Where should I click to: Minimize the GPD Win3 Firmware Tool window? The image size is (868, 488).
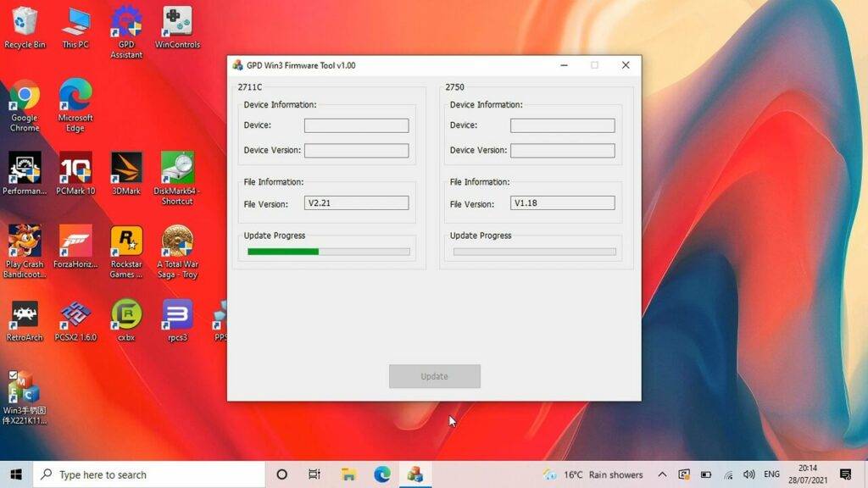pyautogui.click(x=564, y=65)
